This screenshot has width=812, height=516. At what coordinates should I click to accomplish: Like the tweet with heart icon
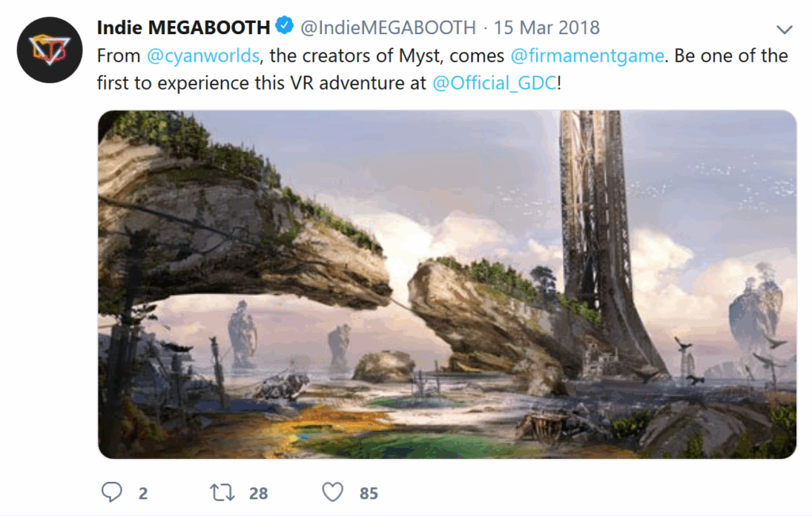point(332,492)
